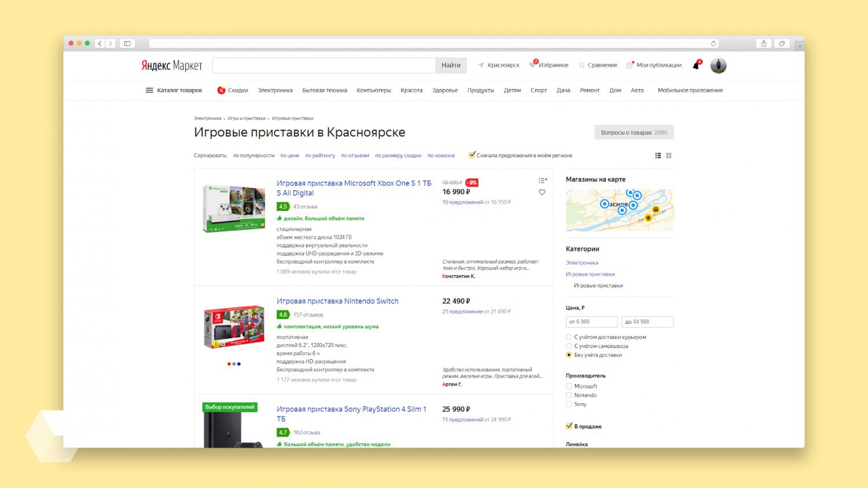Viewport: 868px width, 488px height.
Task: Open Избранное favorites
Action: coord(549,65)
